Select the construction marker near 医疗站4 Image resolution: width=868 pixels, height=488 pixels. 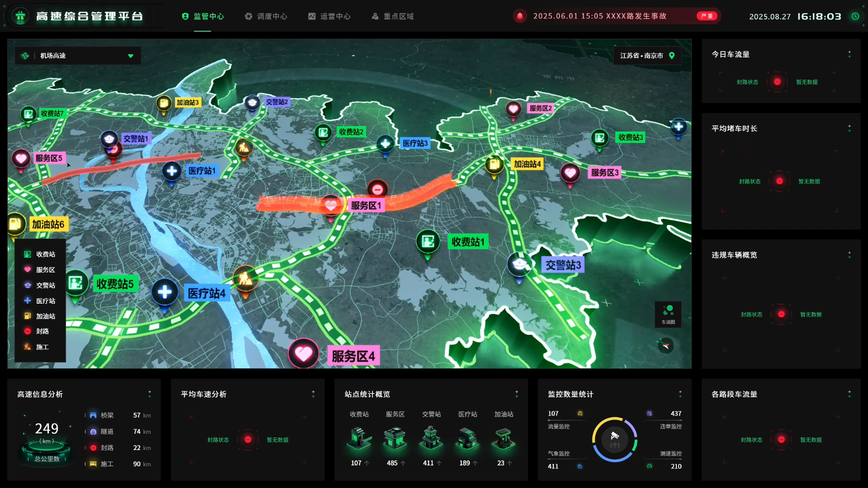(x=245, y=279)
